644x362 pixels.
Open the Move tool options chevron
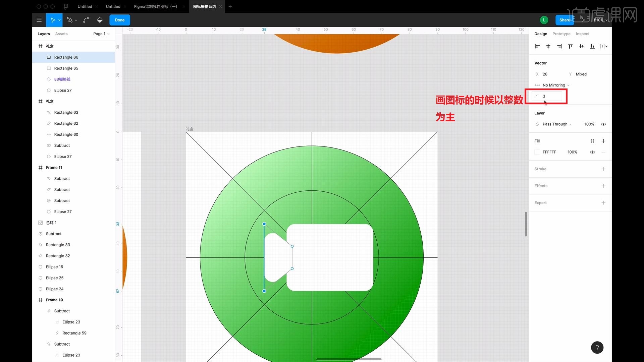pos(59,20)
